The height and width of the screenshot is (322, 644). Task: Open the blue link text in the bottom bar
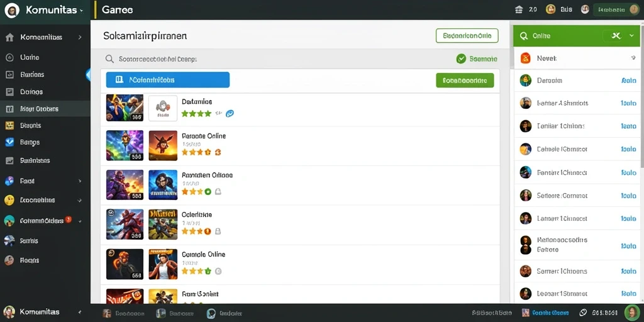pyautogui.click(x=550, y=313)
